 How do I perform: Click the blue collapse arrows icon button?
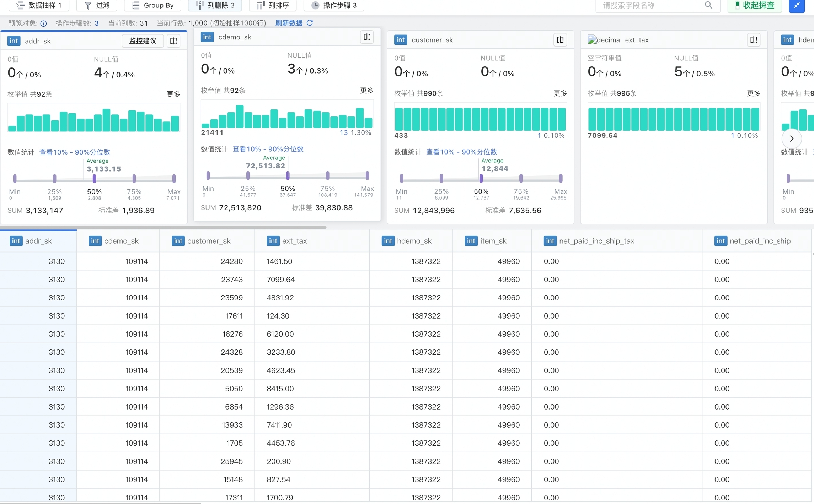797,5
